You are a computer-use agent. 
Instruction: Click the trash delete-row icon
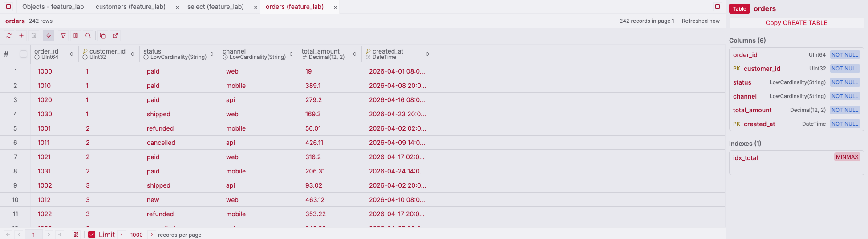pyautogui.click(x=34, y=36)
